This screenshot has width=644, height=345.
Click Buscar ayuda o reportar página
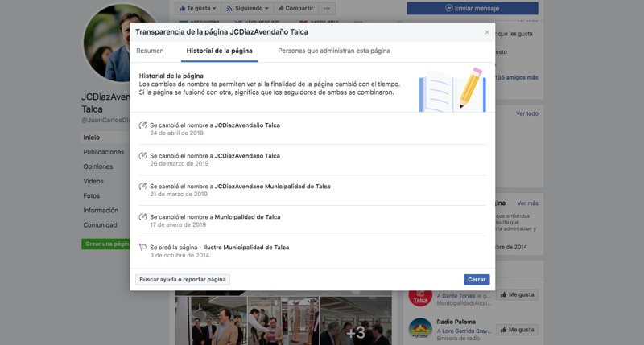(x=183, y=279)
